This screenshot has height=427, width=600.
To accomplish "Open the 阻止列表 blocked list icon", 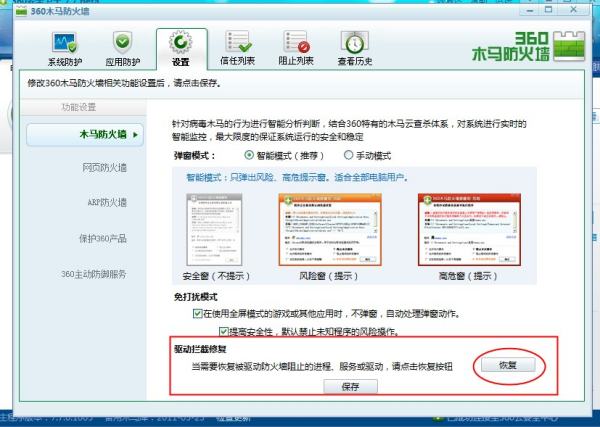I will (296, 42).
